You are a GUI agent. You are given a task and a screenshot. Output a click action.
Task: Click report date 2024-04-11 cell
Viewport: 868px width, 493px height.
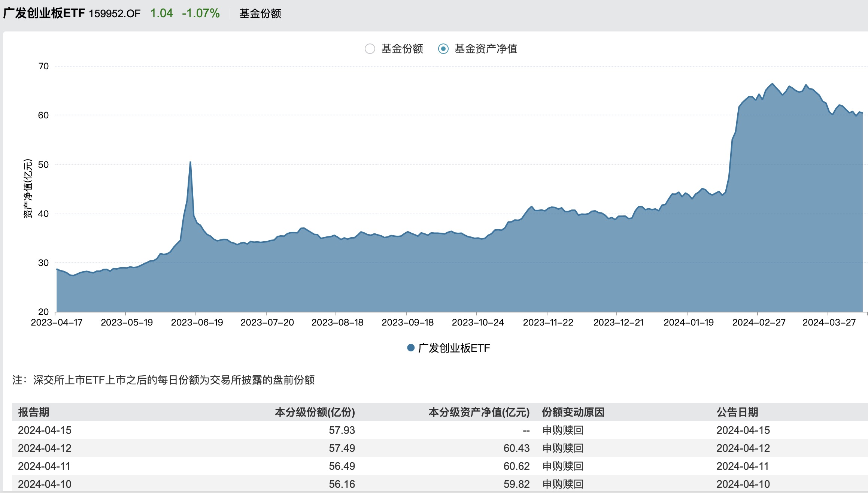tap(44, 466)
